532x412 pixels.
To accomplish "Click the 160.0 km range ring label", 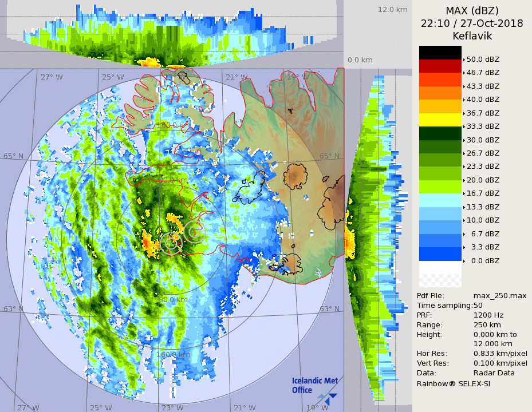I will 172,354.
